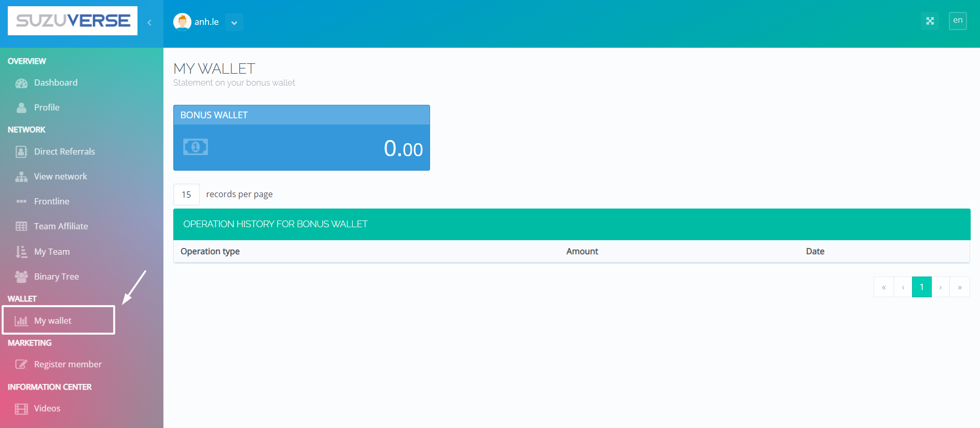Toggle fullscreen mode in header
Image resolution: width=980 pixels, height=428 pixels.
click(930, 21)
